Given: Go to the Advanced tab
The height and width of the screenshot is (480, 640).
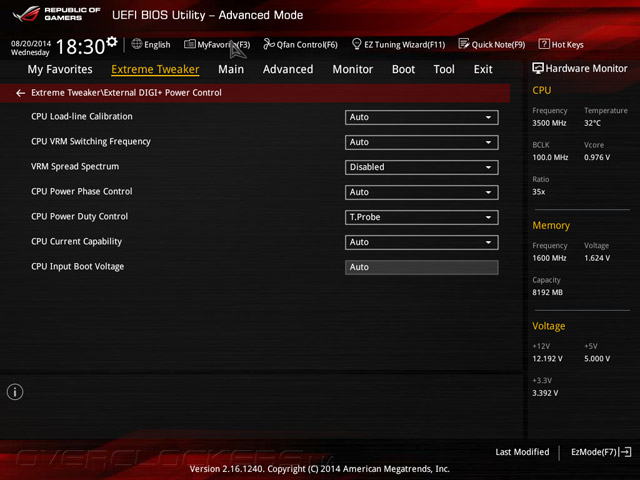Looking at the screenshot, I should click(x=288, y=69).
